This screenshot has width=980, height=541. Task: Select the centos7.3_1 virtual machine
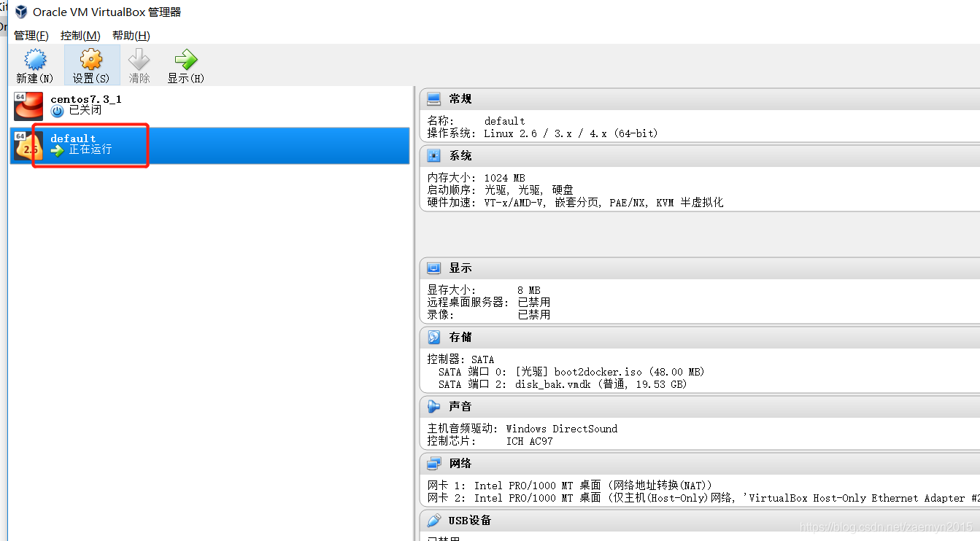click(210, 106)
